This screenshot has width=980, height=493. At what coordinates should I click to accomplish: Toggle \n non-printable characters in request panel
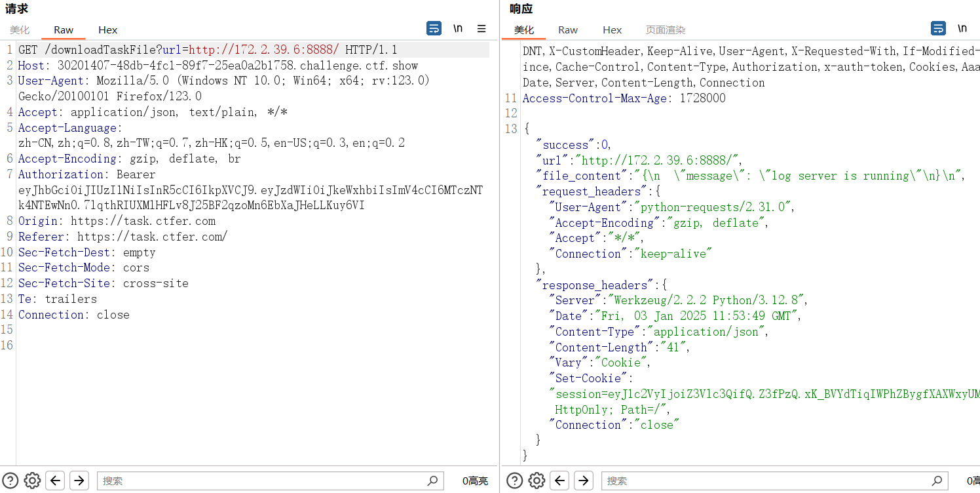pos(458,28)
